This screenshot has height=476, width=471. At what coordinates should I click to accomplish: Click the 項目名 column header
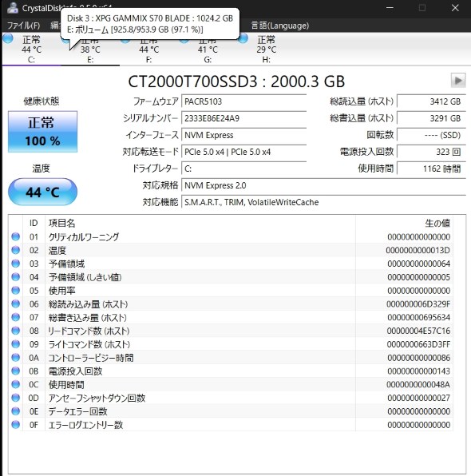[x=200, y=223]
